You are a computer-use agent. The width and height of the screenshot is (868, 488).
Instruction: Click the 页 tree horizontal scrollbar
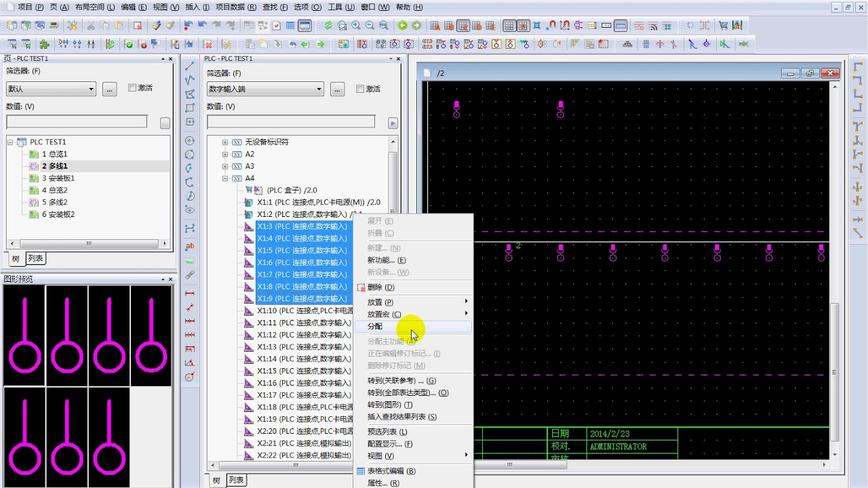(x=89, y=244)
